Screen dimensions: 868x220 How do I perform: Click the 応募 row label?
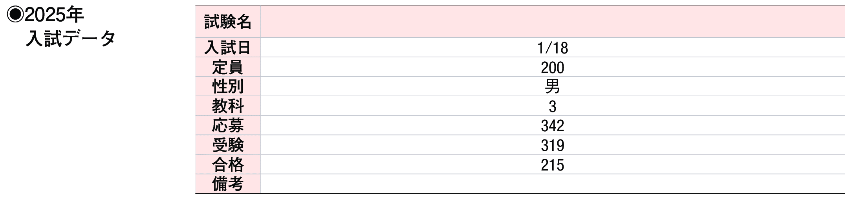(x=228, y=126)
